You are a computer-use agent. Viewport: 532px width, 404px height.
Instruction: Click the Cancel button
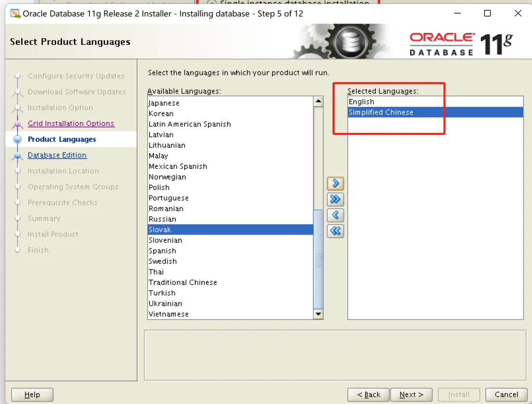(506, 395)
